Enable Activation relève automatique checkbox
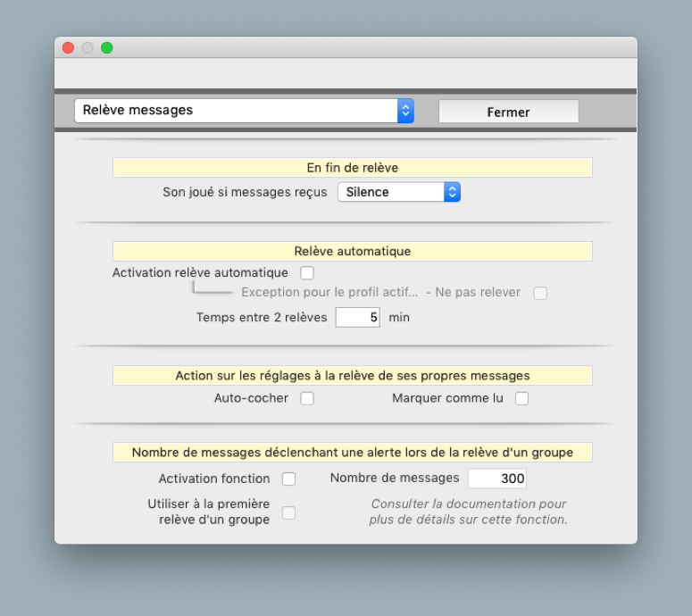Screen dimensions: 692x616 307,272
